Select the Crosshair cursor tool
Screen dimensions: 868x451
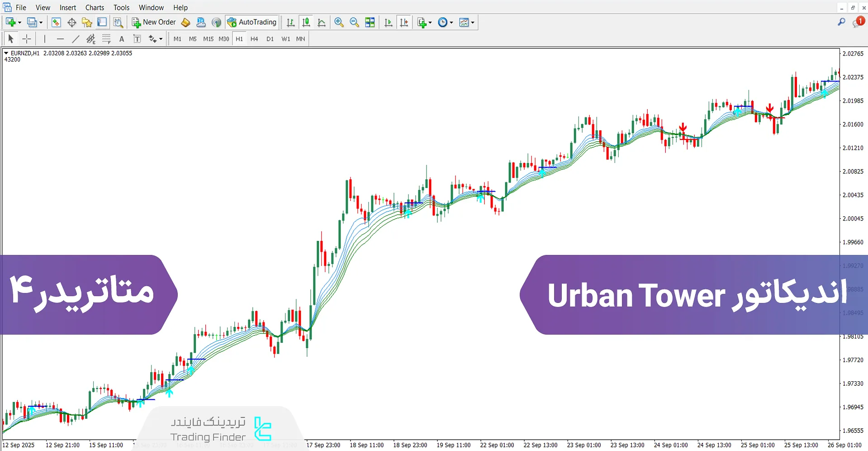(x=27, y=39)
